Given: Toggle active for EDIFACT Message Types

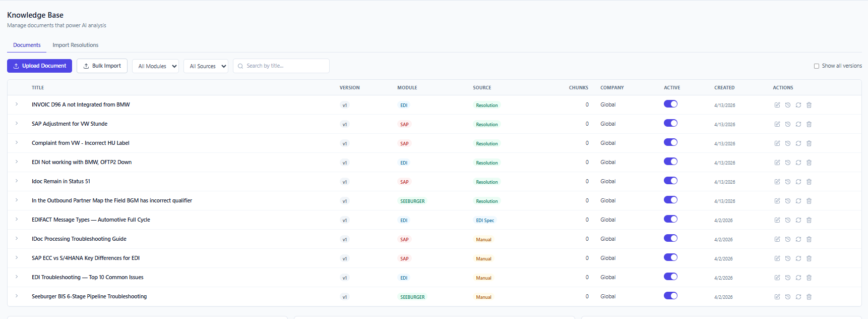Looking at the screenshot, I should [x=670, y=219].
